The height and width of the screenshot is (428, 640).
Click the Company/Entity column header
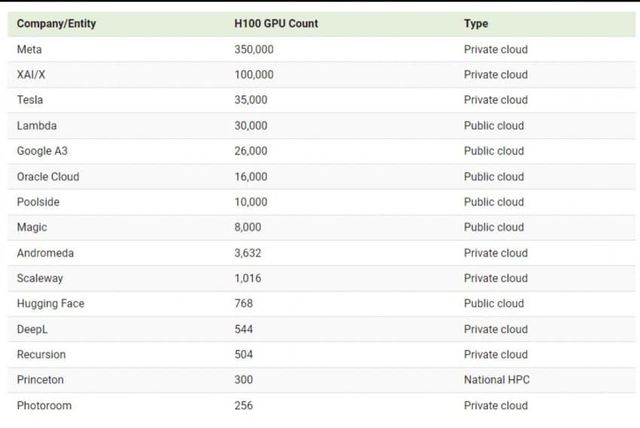coord(57,23)
